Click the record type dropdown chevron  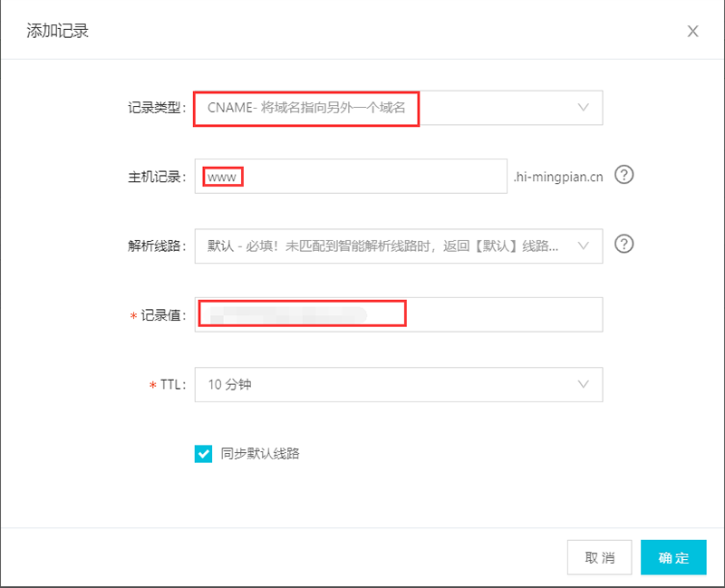point(584,107)
